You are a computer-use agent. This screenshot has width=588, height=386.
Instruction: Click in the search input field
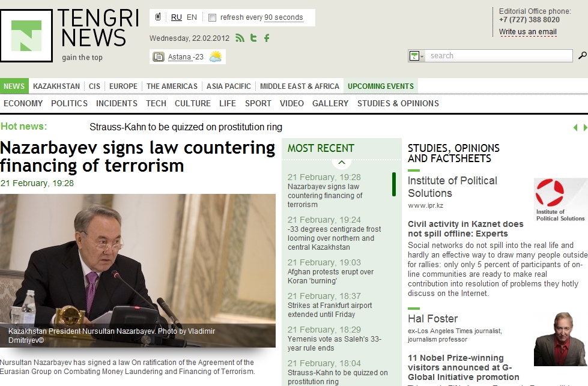tap(499, 56)
